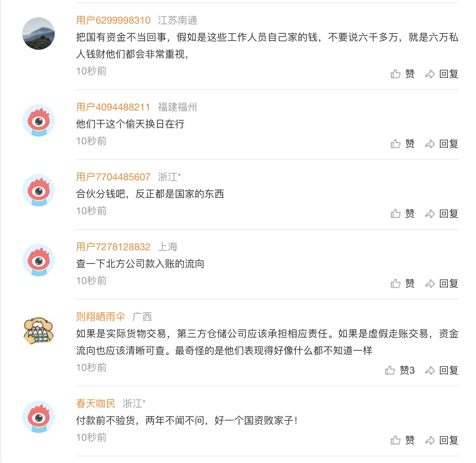
Task: Open profile of 用户6299998310
Action: 113,20
